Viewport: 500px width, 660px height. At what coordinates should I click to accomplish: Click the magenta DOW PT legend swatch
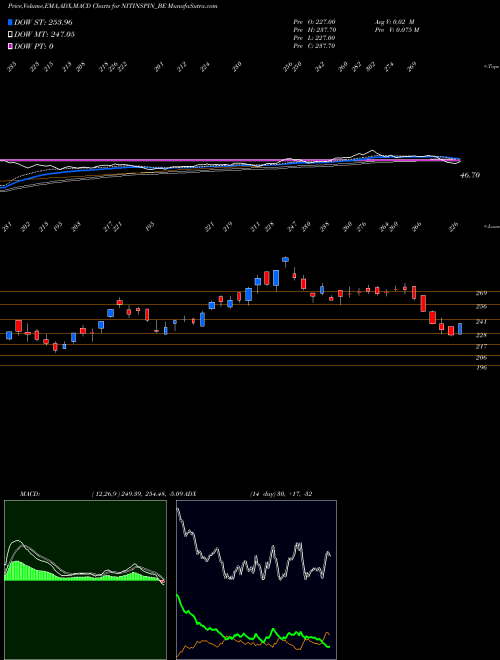(x=10, y=46)
